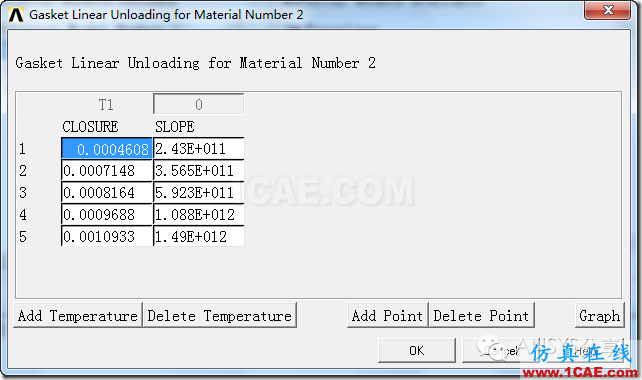Close the Gasket Linear Unloading dialog
This screenshot has width=642, height=380.
pos(607,10)
